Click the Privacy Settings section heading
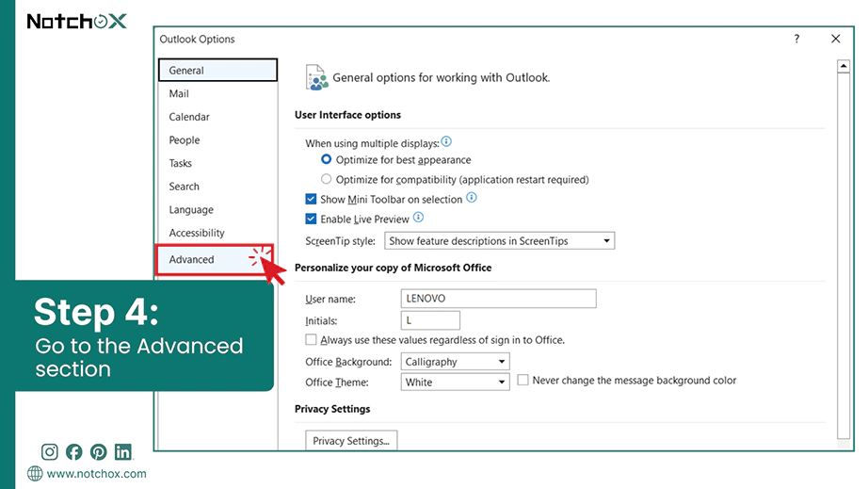The image size is (868, 489). 332,409
